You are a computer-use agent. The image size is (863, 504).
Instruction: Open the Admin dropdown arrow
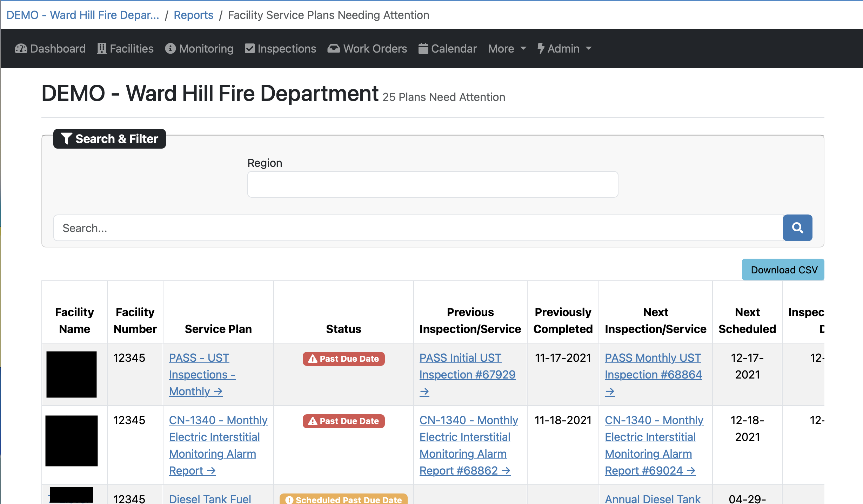point(589,48)
